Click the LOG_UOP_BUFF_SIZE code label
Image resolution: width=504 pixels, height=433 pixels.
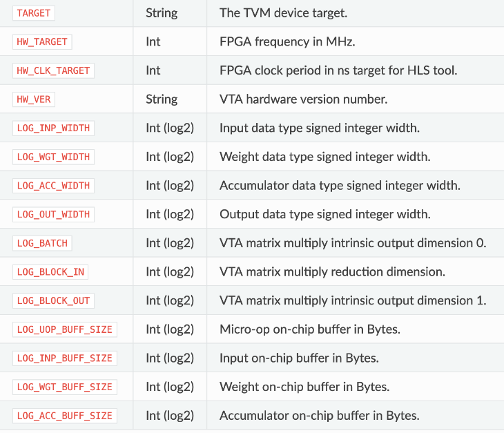[64, 329]
